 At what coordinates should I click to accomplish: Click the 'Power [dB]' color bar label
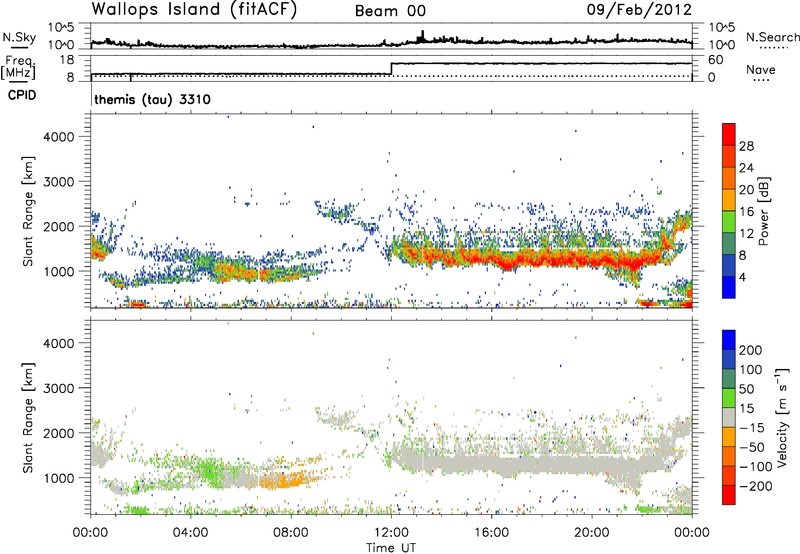coord(763,211)
